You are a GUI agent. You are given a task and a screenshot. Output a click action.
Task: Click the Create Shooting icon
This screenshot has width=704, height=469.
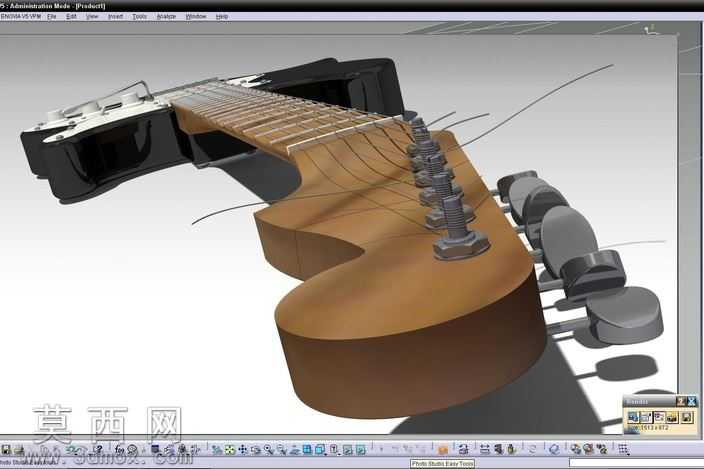click(575, 449)
